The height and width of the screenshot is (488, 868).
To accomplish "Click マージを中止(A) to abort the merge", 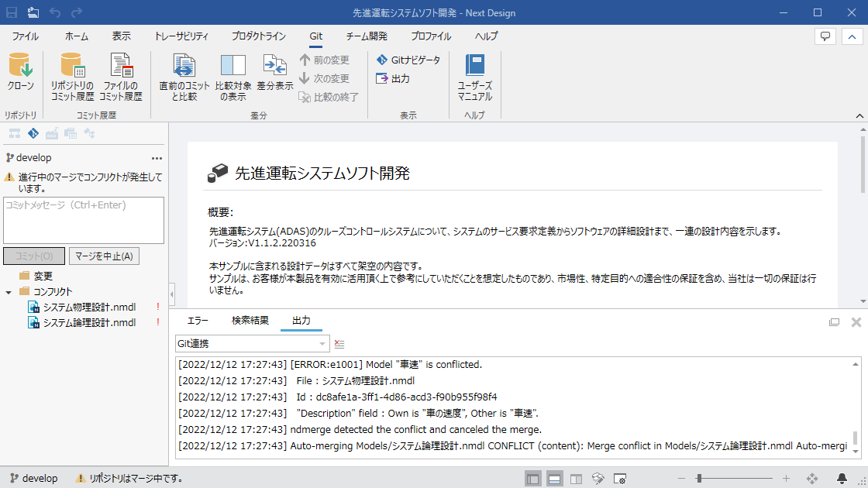I will 104,256.
